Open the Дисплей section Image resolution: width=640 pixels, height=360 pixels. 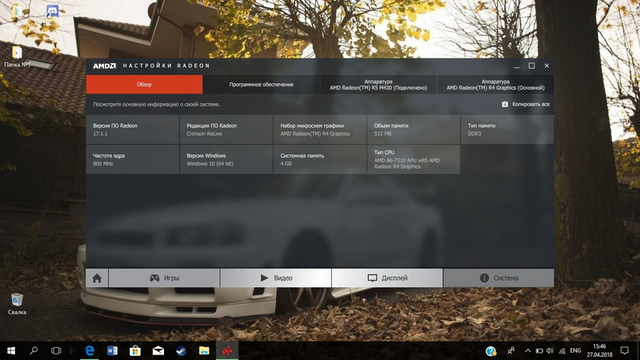point(387,278)
